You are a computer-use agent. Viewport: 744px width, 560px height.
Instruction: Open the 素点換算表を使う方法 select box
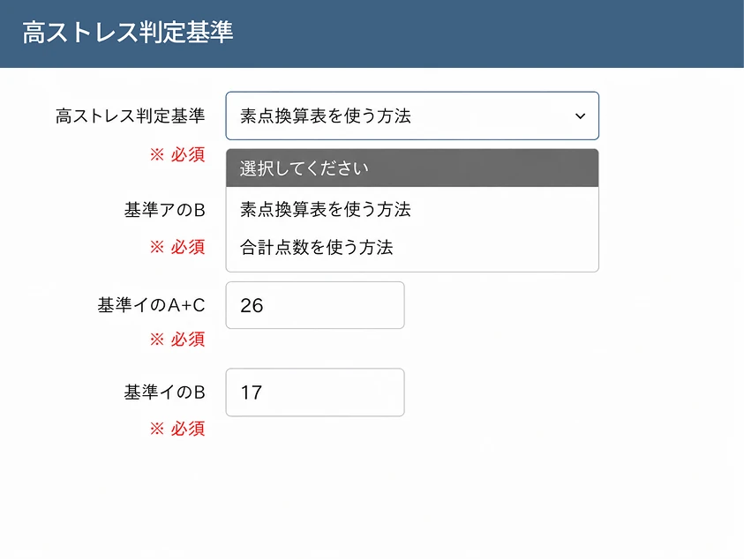(412, 116)
